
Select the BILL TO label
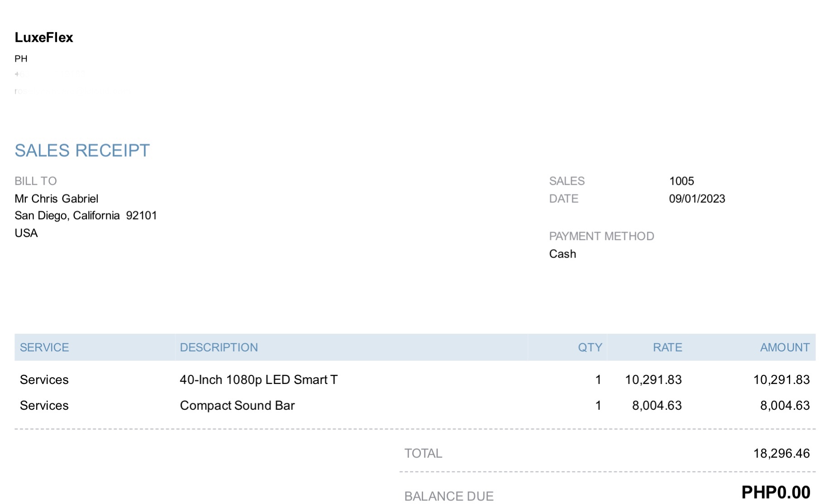(35, 181)
